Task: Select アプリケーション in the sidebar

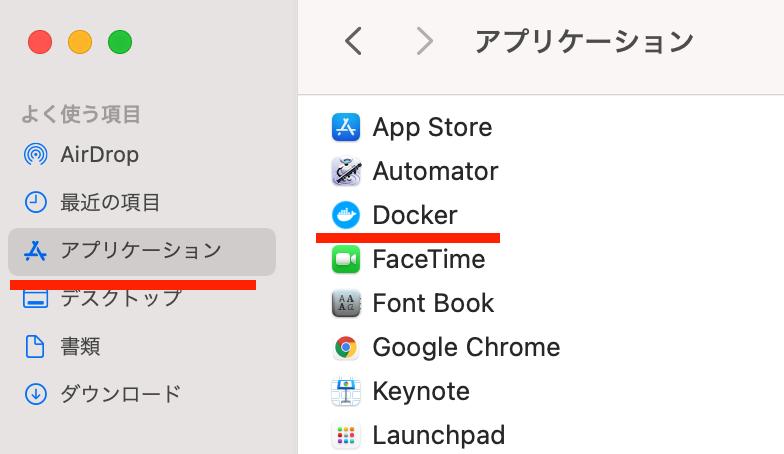Action: click(140, 250)
